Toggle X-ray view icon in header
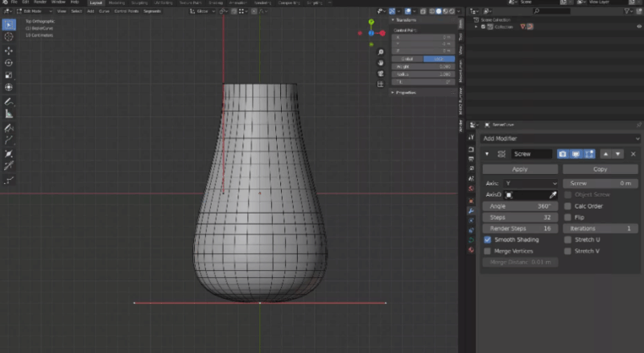 coord(423,11)
